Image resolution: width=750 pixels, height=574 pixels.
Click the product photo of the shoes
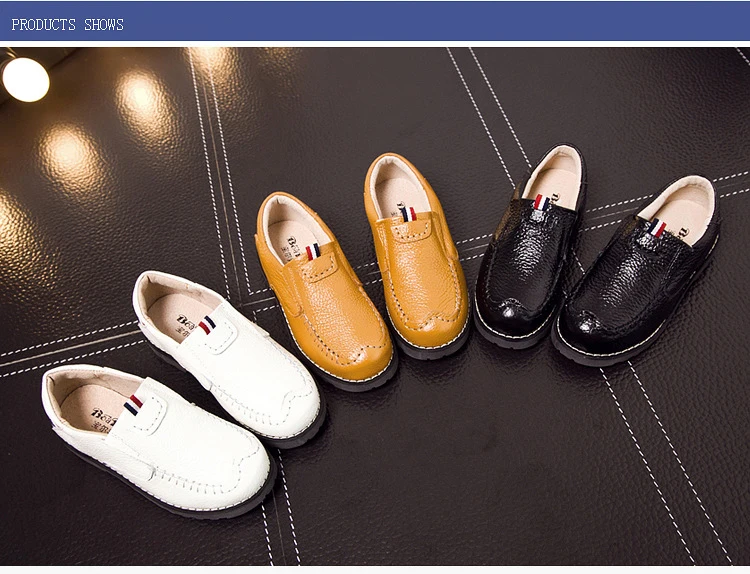pyautogui.click(x=375, y=306)
